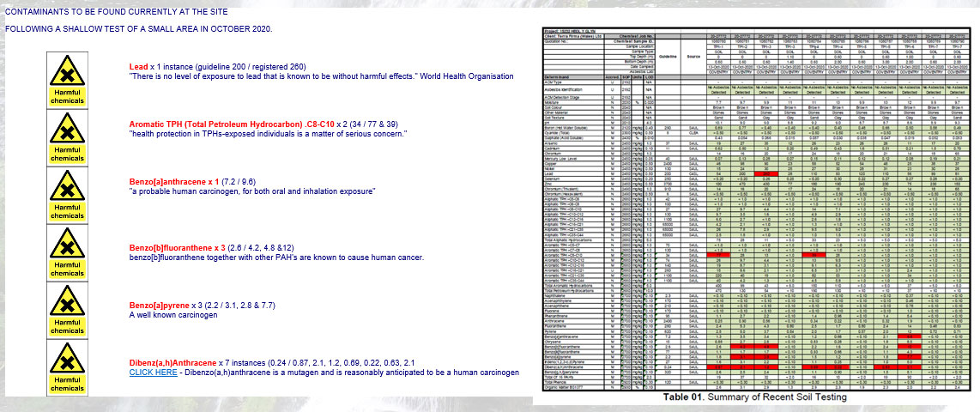Click the Harmful chemicals icon beside Dibenz(a,h)Anthracene
Image resolution: width=980 pixels, height=412 pixels.
(68, 368)
